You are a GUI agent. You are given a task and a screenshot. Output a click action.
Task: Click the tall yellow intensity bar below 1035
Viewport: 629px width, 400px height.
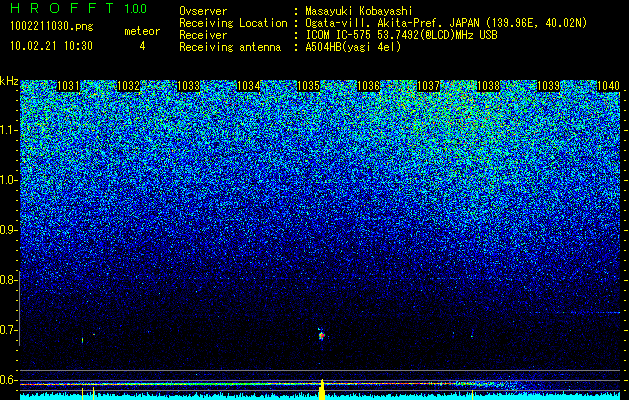[322, 389]
